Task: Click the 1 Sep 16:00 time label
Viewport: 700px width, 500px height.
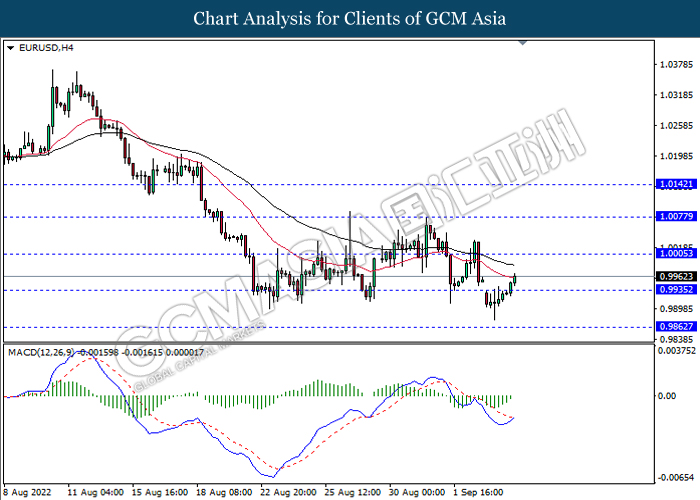Action: (x=478, y=492)
